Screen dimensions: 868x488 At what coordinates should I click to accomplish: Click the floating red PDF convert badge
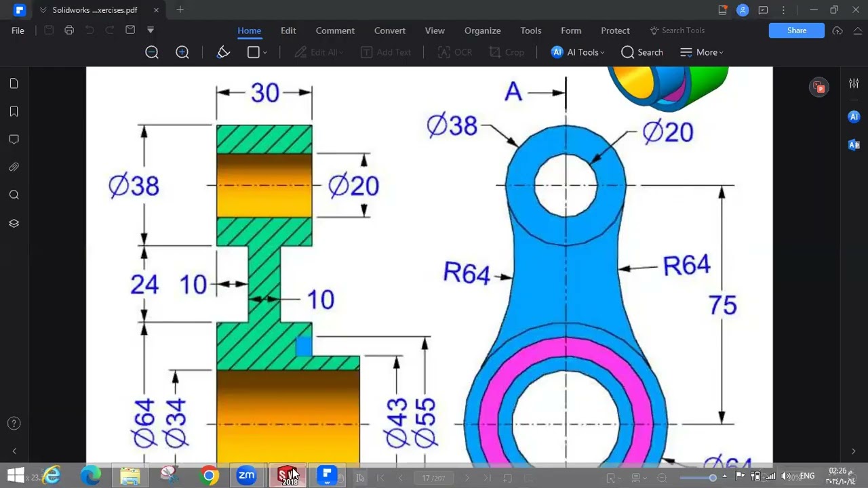pos(819,87)
